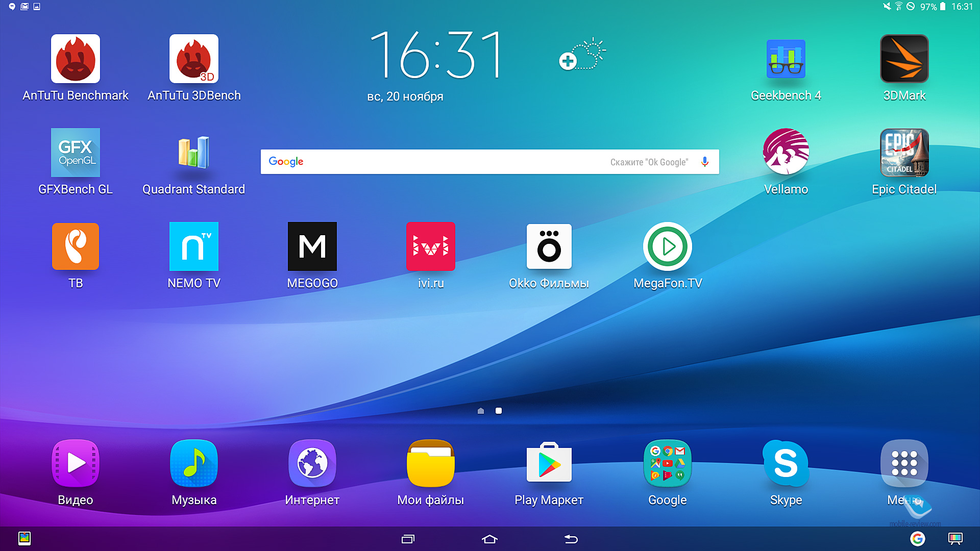This screenshot has height=551, width=980.
Task: Open the orange ТВ app
Action: (x=76, y=246)
